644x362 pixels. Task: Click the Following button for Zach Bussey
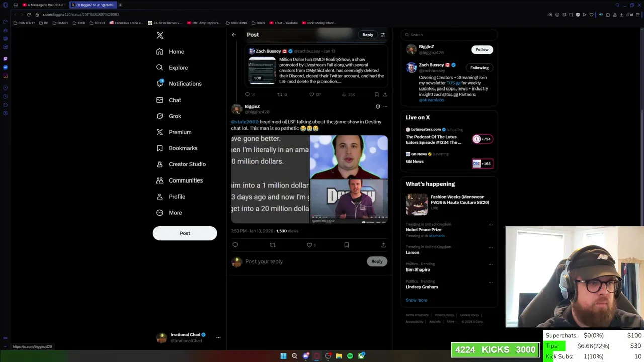pos(479,68)
